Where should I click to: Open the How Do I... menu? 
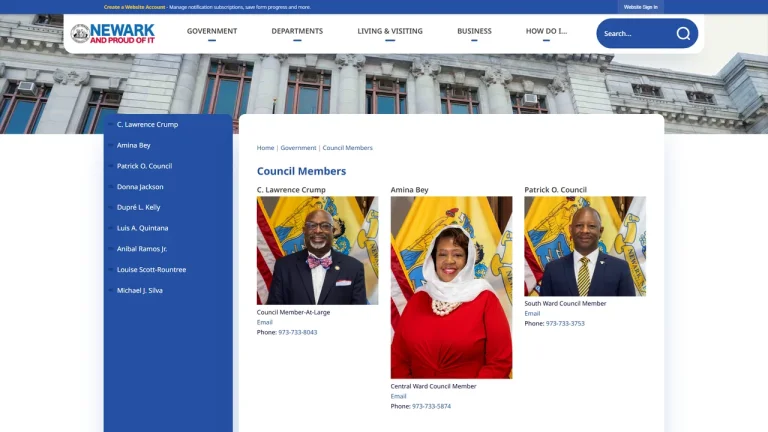546,31
